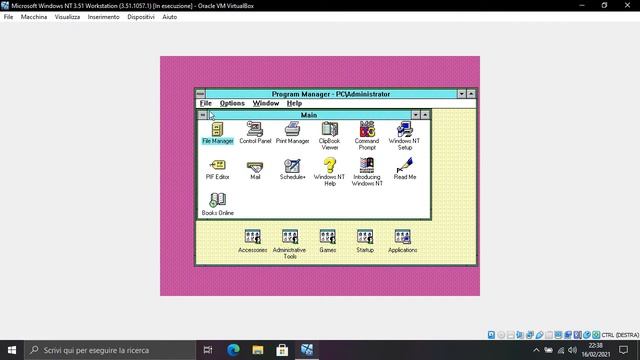
Task: Select the Applications program group
Action: 402,241
